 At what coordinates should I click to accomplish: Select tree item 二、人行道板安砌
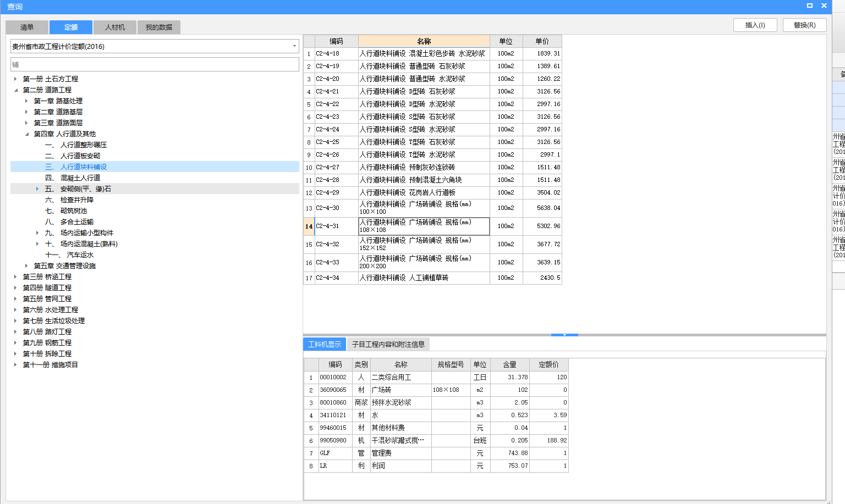tap(73, 156)
